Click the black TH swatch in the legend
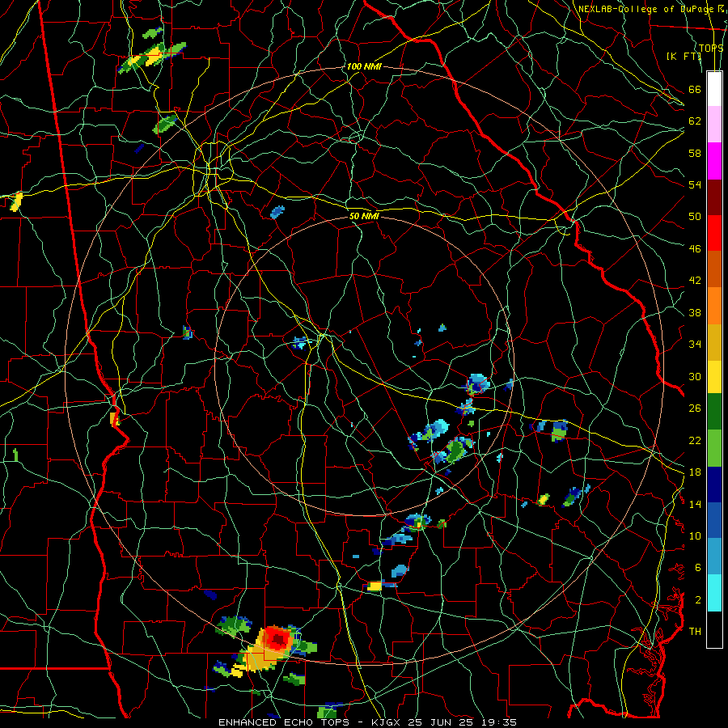This screenshot has height=728, width=728. click(714, 629)
